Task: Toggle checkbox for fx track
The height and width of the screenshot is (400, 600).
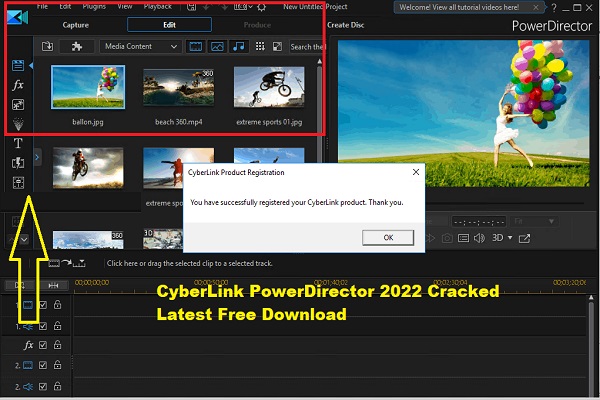Action: [43, 345]
